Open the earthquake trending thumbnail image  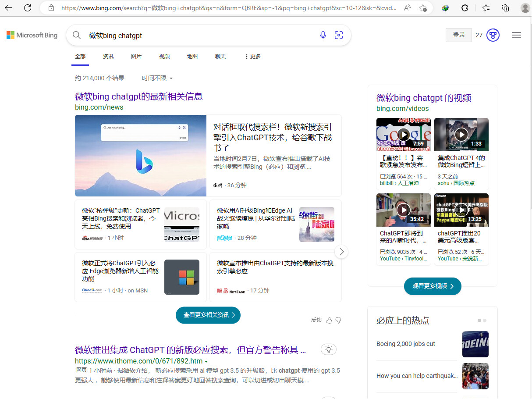[475, 376]
